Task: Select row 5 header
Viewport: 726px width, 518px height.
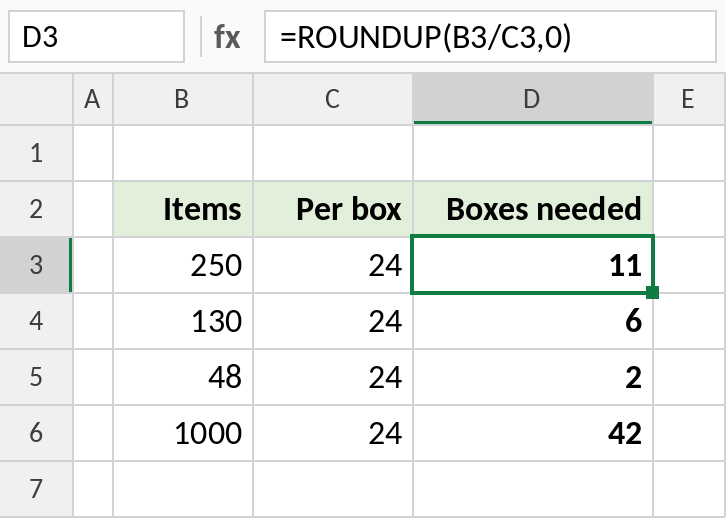Action: (x=36, y=377)
